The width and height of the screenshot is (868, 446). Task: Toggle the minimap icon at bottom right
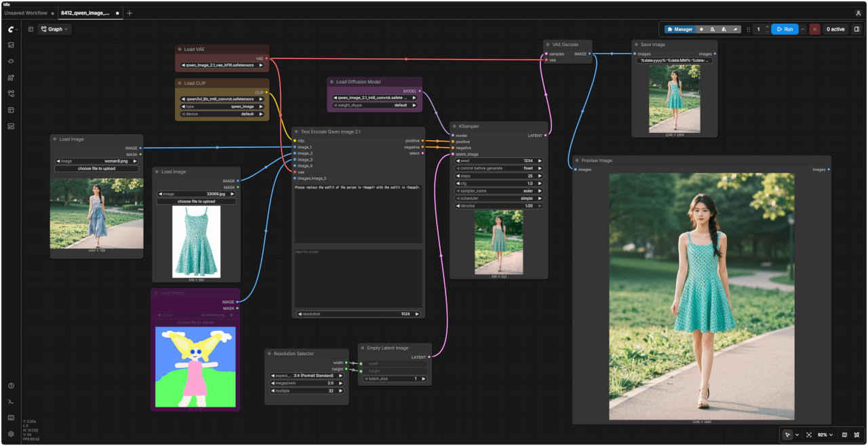(844, 434)
